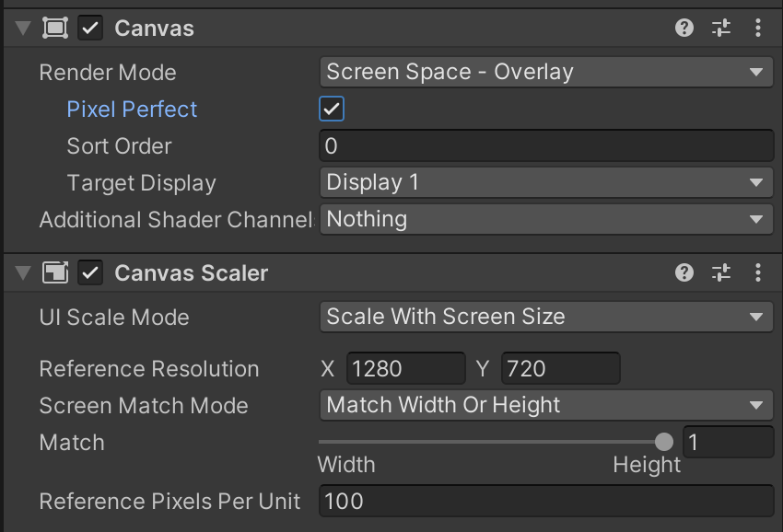Open the Target Display dropdown
Viewport: 783px width, 532px height.
(x=545, y=182)
